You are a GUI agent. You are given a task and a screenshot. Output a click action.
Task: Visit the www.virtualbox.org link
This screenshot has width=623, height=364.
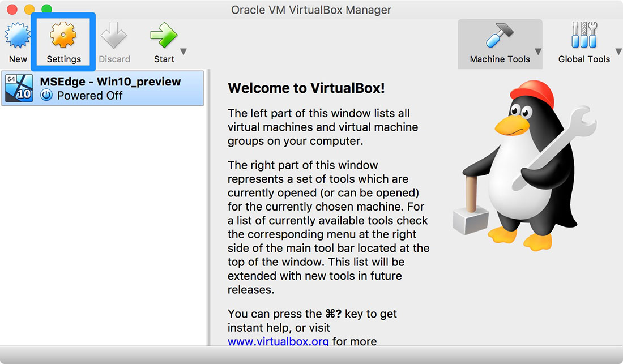pyautogui.click(x=278, y=341)
